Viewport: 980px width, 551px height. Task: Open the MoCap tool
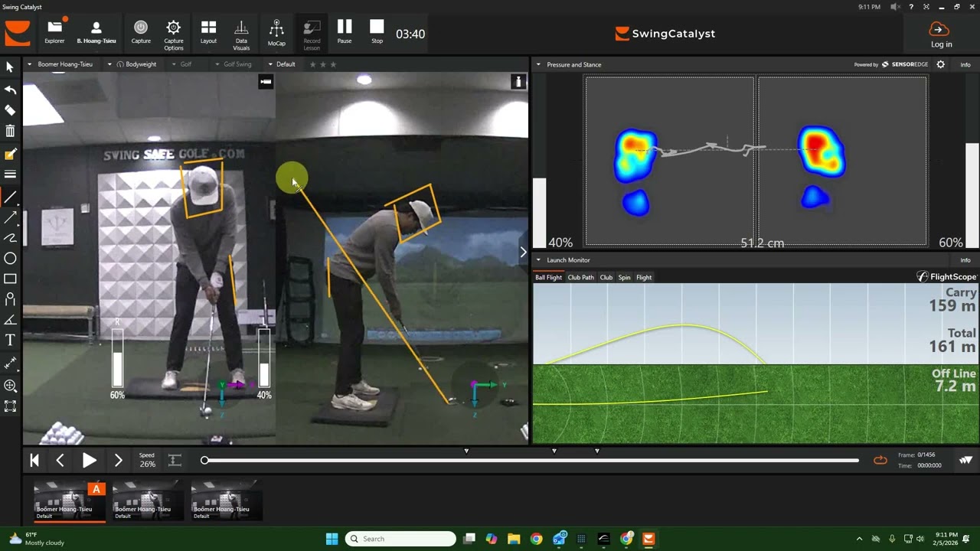point(276,33)
